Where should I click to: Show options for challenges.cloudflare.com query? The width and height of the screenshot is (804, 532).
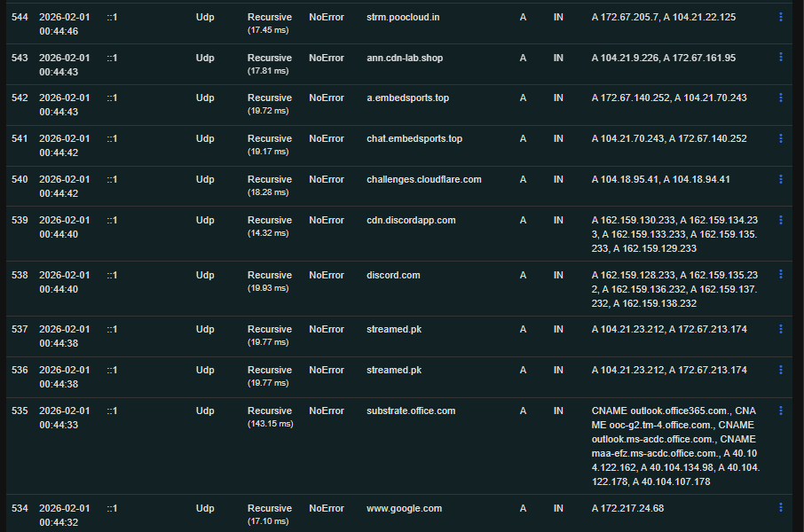[780, 179]
